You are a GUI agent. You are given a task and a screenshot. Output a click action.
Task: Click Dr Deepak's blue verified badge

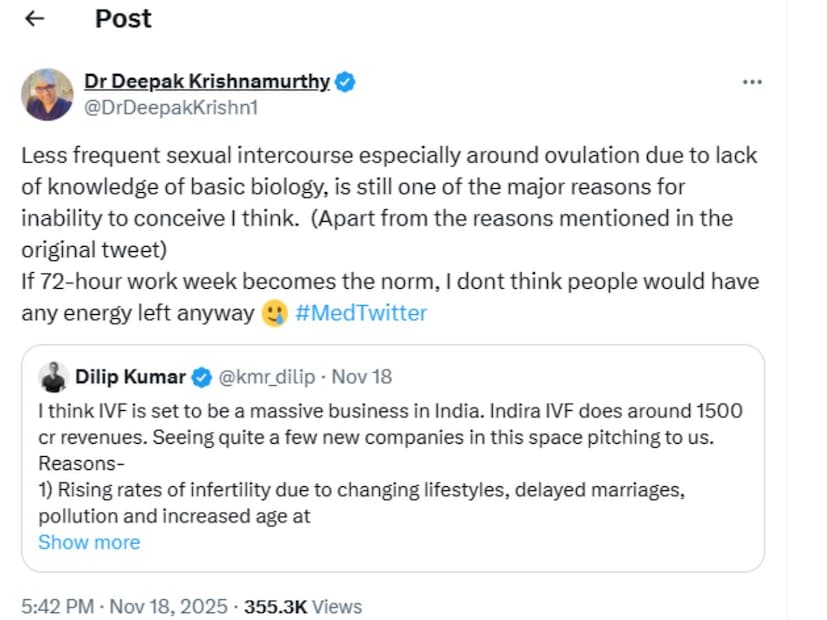pos(345,82)
